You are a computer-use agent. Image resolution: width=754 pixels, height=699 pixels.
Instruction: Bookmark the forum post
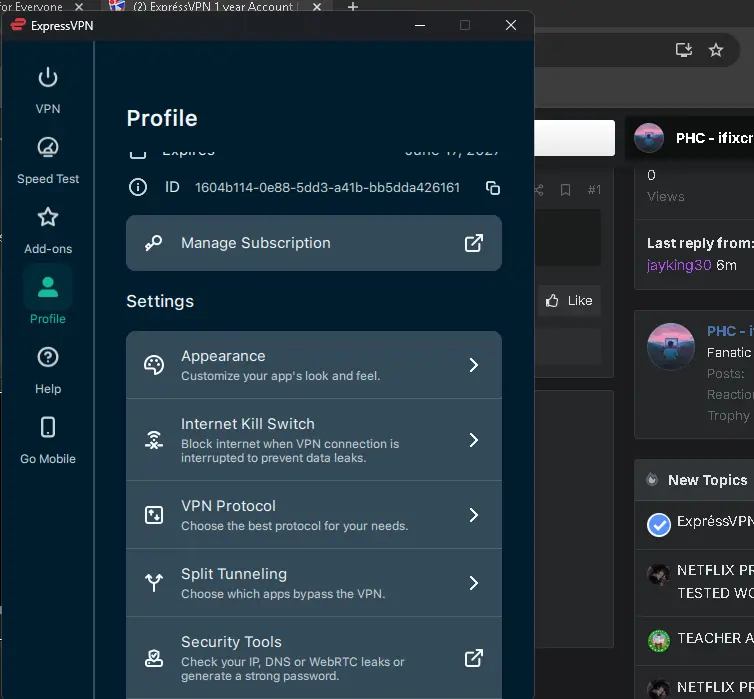click(x=566, y=190)
